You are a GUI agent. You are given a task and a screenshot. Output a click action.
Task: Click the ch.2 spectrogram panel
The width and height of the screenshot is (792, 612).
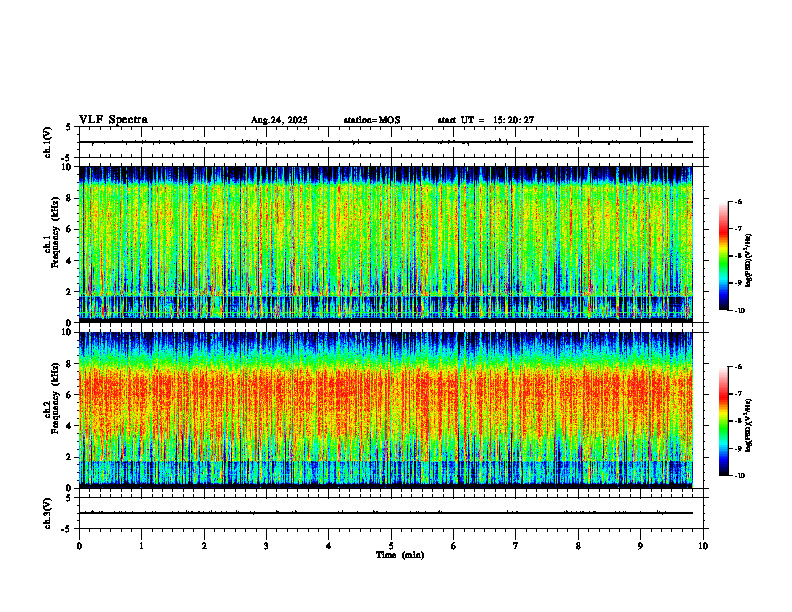tap(386, 410)
